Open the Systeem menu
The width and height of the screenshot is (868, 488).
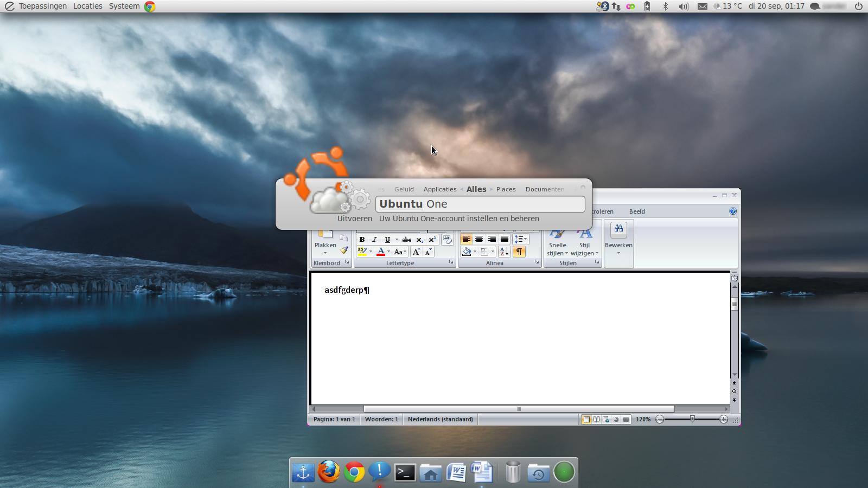124,6
